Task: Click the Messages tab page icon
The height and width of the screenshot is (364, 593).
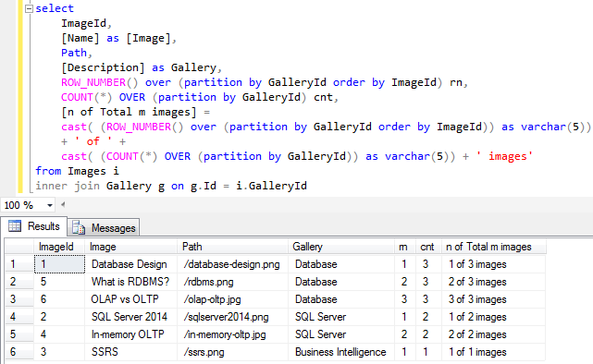Action: (x=79, y=228)
